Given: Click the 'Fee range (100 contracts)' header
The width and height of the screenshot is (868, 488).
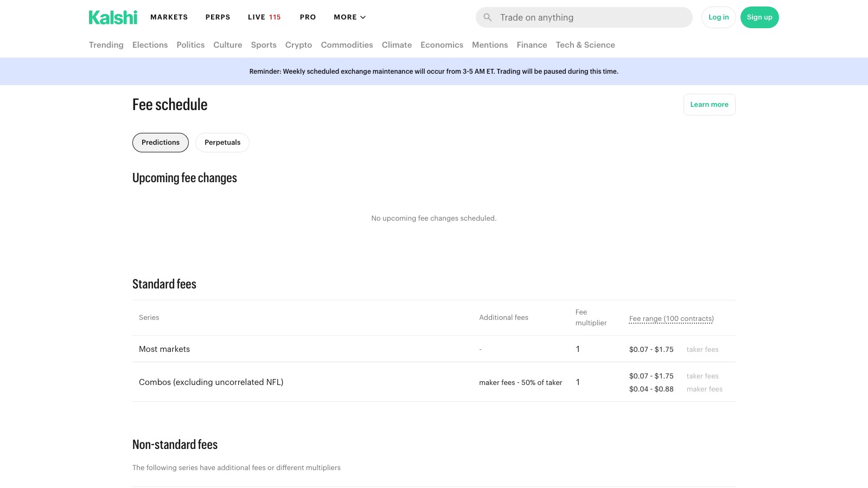Looking at the screenshot, I should pos(672,319).
